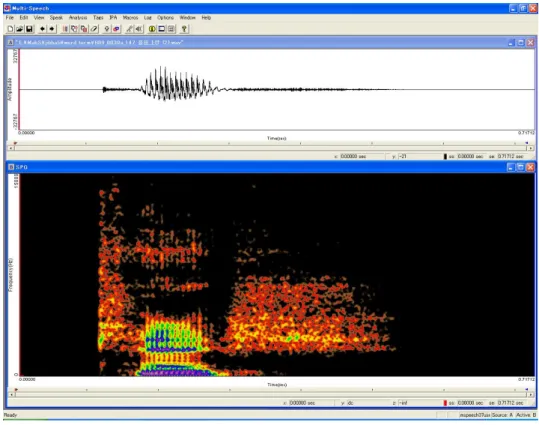The height and width of the screenshot is (425, 539).
Task: Minimize the SPG window
Action: [511, 167]
